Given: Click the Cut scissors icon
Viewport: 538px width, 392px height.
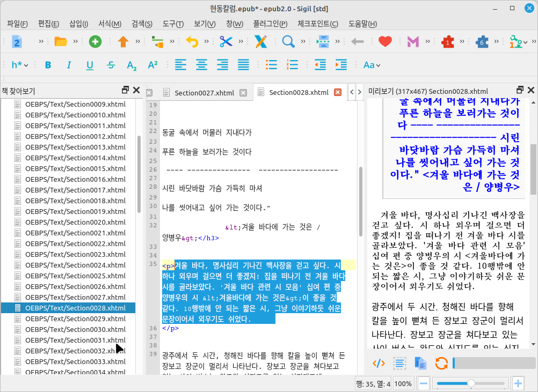Looking at the screenshot, I should coord(226,42).
